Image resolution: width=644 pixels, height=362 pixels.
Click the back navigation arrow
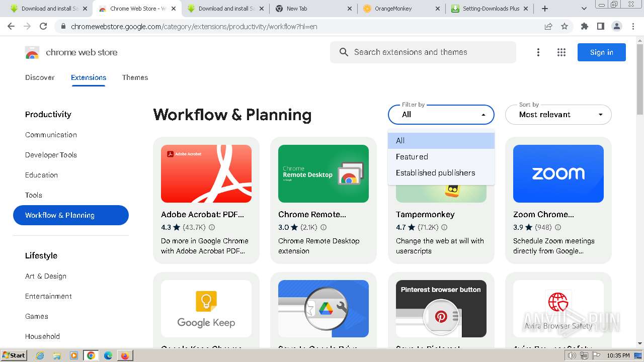(x=11, y=26)
